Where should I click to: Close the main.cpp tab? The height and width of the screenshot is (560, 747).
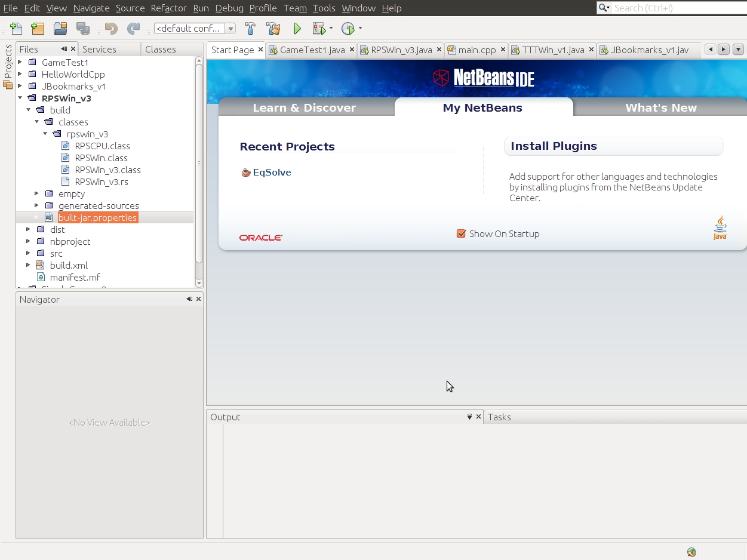click(x=503, y=50)
